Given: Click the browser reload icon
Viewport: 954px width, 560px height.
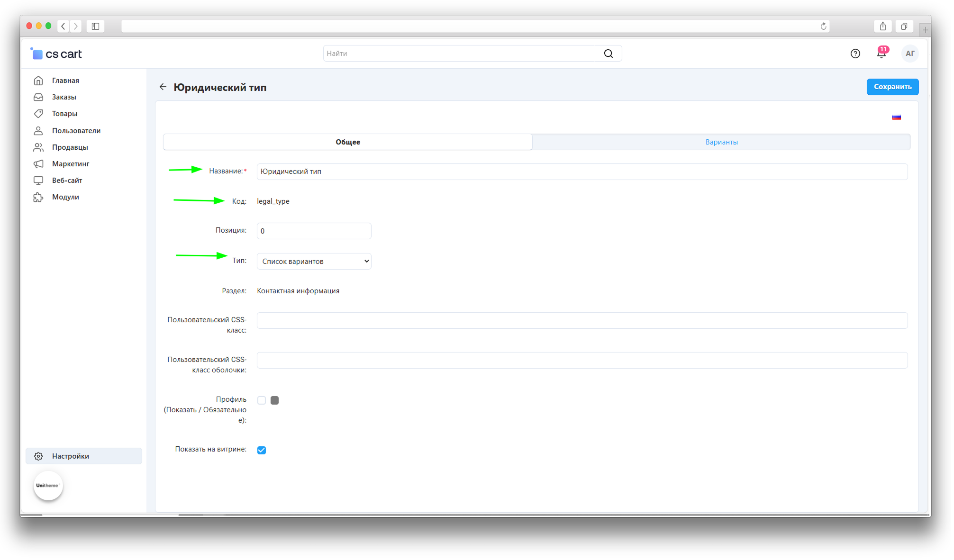Looking at the screenshot, I should (x=823, y=26).
